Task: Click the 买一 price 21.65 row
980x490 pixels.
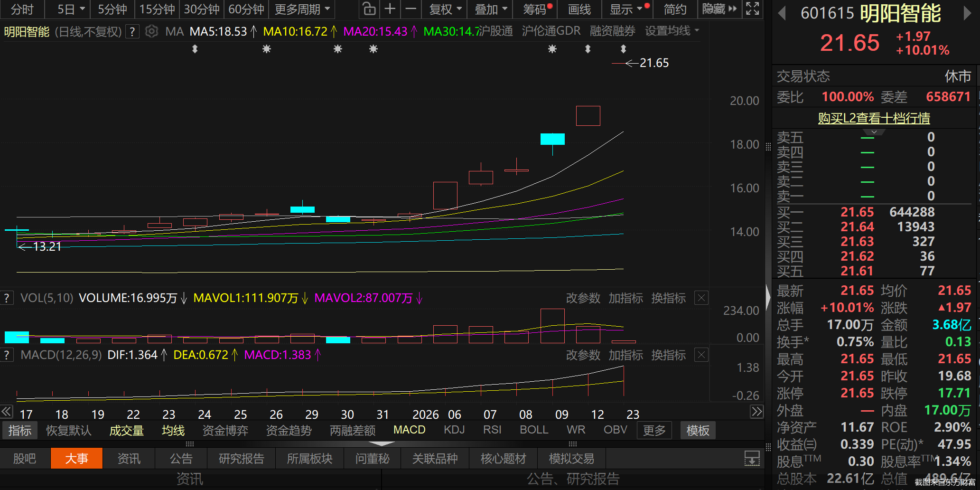Action: [x=873, y=212]
